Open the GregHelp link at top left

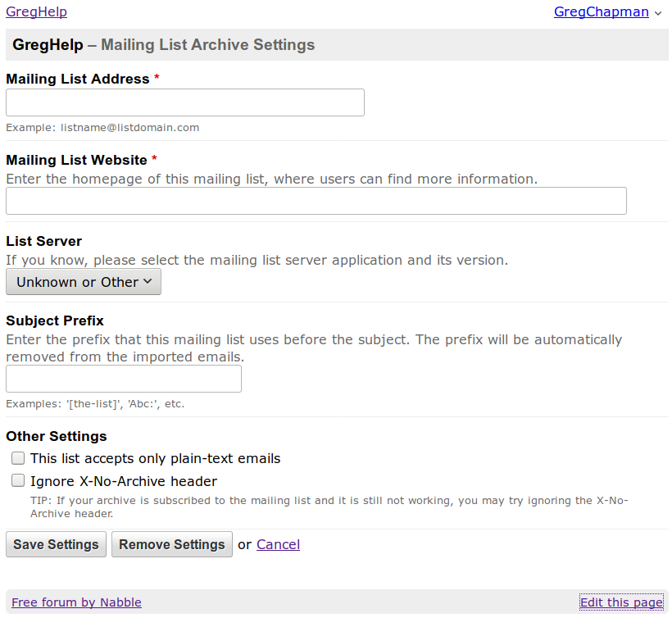[x=36, y=11]
